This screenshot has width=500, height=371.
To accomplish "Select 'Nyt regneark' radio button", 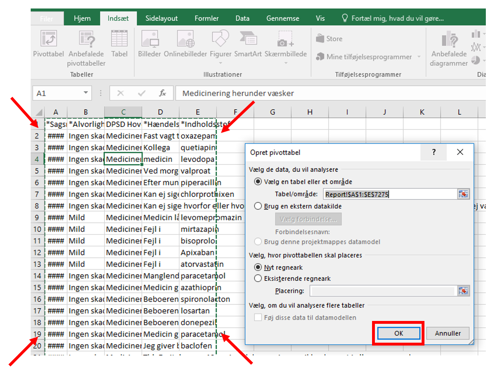I will [258, 267].
